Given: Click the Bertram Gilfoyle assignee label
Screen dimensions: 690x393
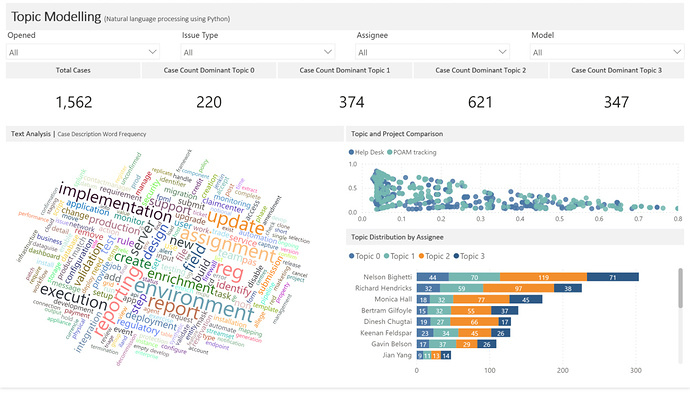Looking at the screenshot, I should tap(387, 310).
